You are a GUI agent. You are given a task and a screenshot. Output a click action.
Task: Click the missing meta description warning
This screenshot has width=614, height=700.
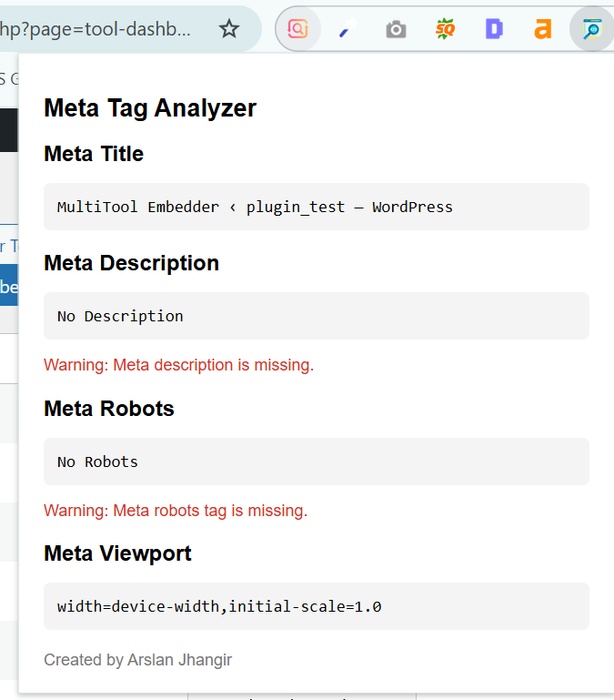[x=178, y=365]
